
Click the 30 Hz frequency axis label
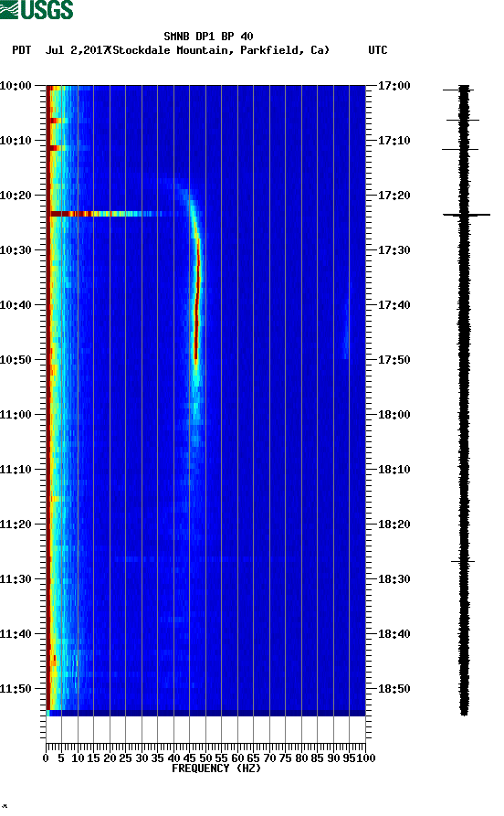tap(142, 758)
